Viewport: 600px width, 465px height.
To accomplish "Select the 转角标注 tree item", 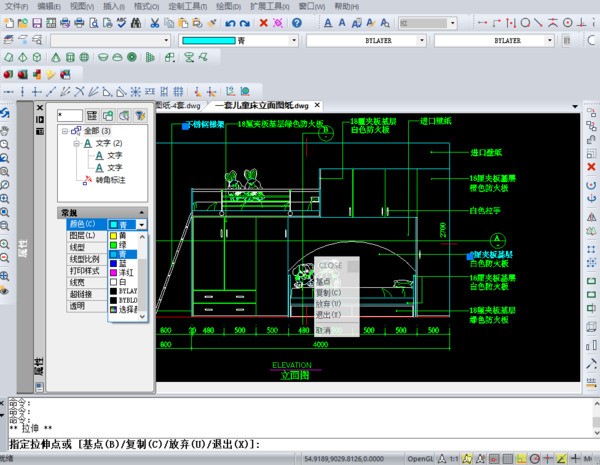I will tap(110, 179).
